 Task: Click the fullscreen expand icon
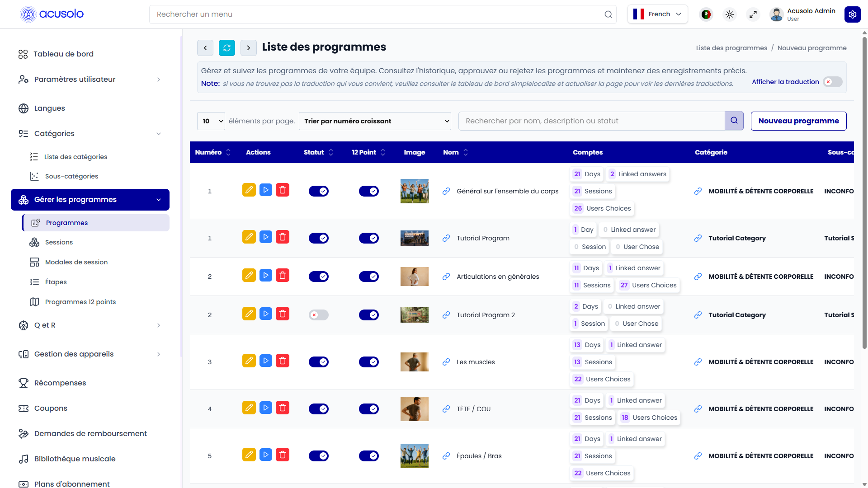tap(753, 14)
